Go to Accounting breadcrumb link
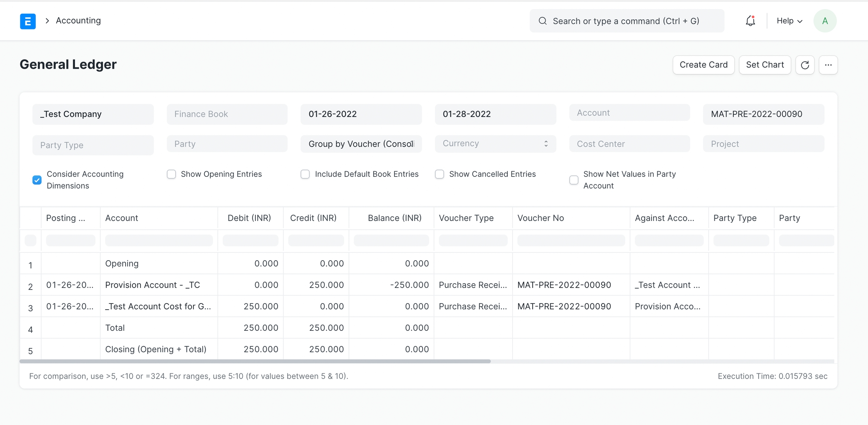 pos(78,21)
